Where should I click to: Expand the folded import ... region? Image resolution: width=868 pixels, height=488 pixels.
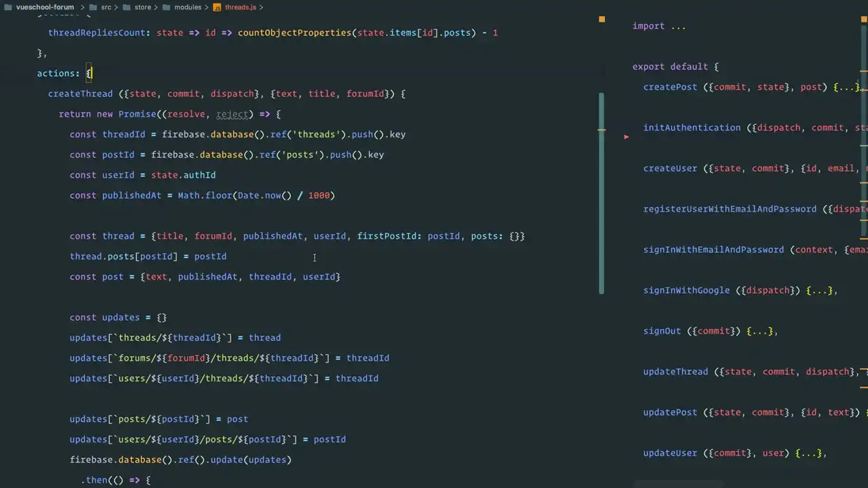(677, 26)
